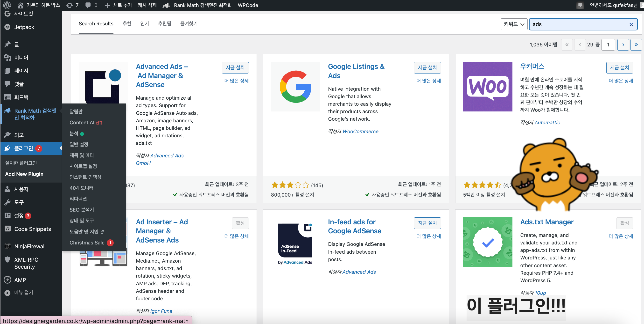Switch to the 인기 tab

click(145, 23)
